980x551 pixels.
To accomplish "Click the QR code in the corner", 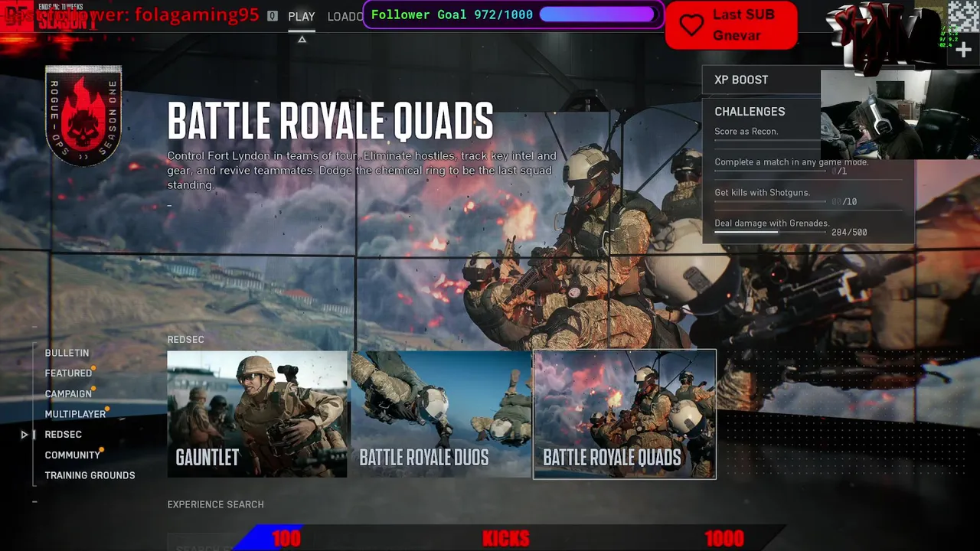I will pyautogui.click(x=964, y=15).
